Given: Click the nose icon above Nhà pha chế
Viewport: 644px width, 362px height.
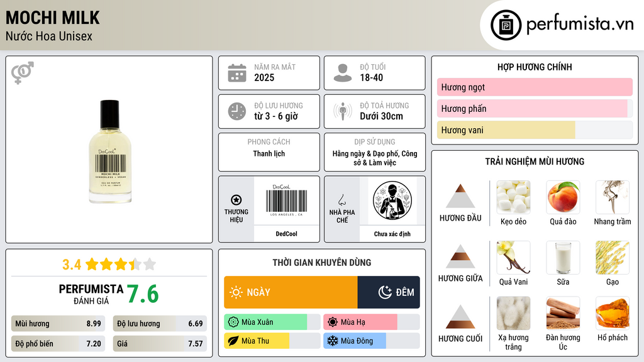Looking at the screenshot, I should click(341, 200).
